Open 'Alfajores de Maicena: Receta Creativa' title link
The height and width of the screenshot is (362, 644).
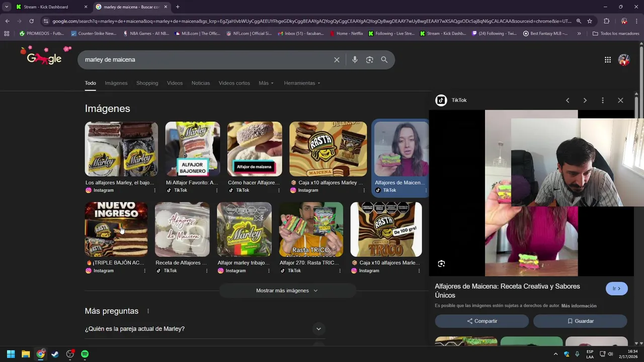[x=507, y=291]
